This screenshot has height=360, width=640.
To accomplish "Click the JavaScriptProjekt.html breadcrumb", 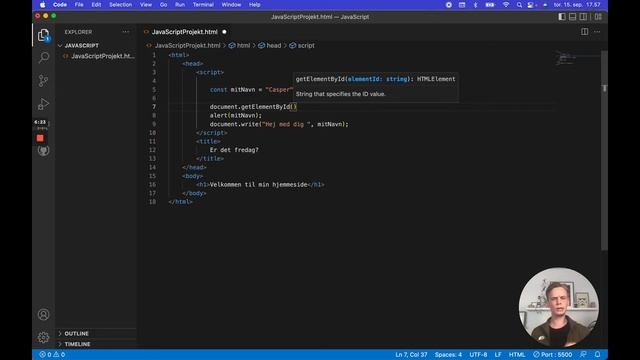I will pyautogui.click(x=187, y=46).
